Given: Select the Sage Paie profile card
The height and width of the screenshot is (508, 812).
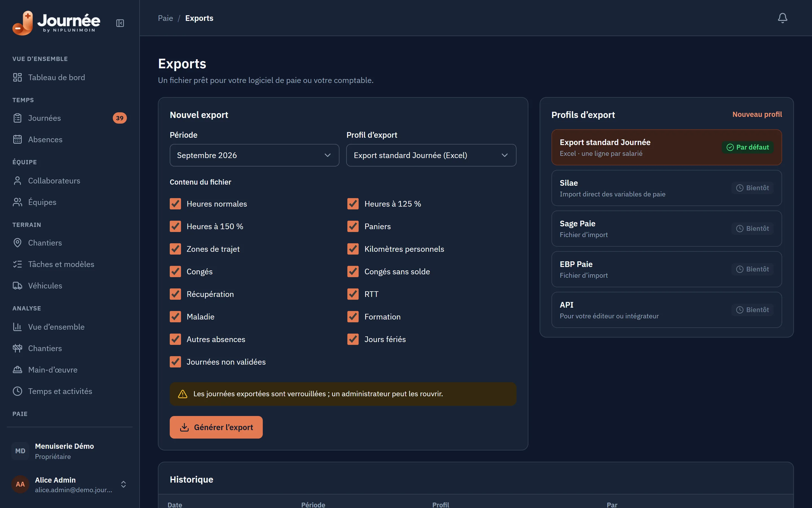Looking at the screenshot, I should click(667, 229).
